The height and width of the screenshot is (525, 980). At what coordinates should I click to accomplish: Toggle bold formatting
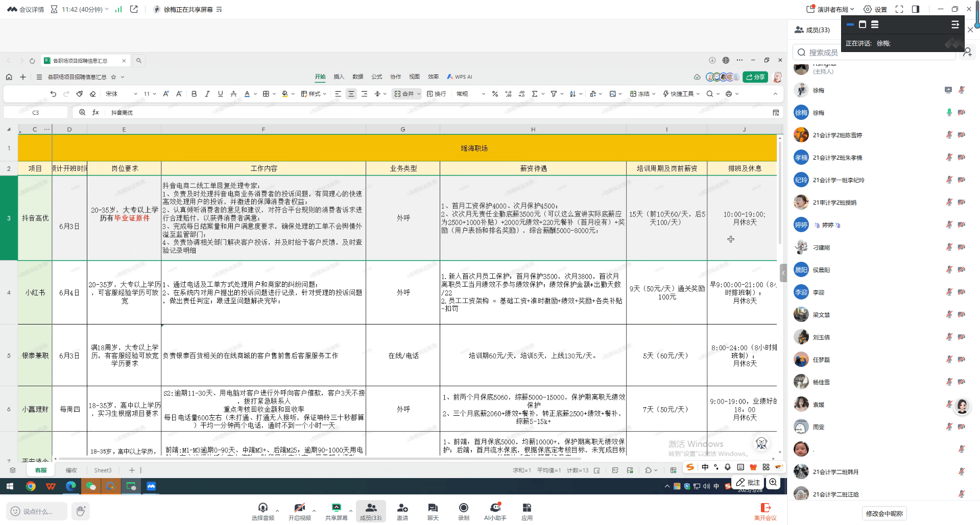tap(194, 94)
